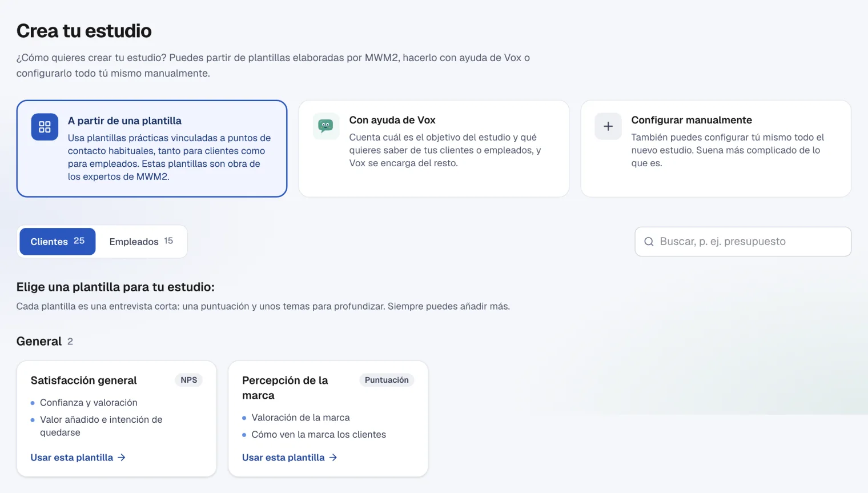
Task: Choose the 'Con ayuda de Vox' option
Action: tap(434, 149)
